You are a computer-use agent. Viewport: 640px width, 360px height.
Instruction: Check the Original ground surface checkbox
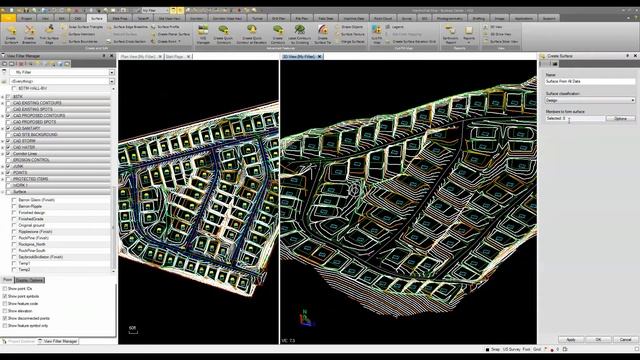(14, 225)
